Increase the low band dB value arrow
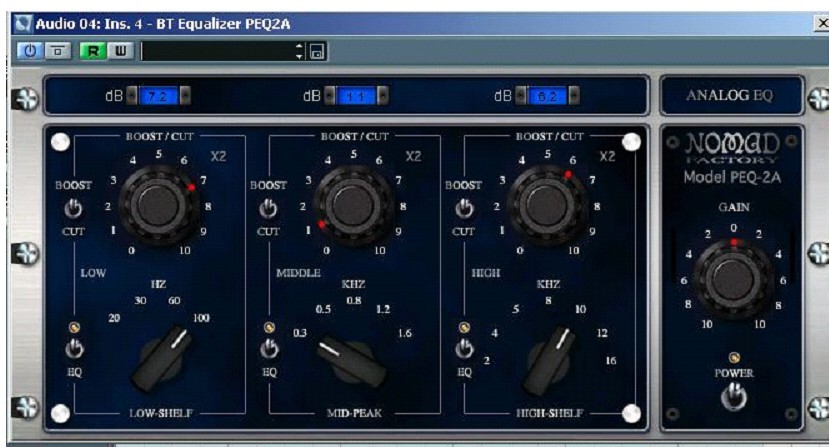The height and width of the screenshot is (447, 829). point(185,97)
